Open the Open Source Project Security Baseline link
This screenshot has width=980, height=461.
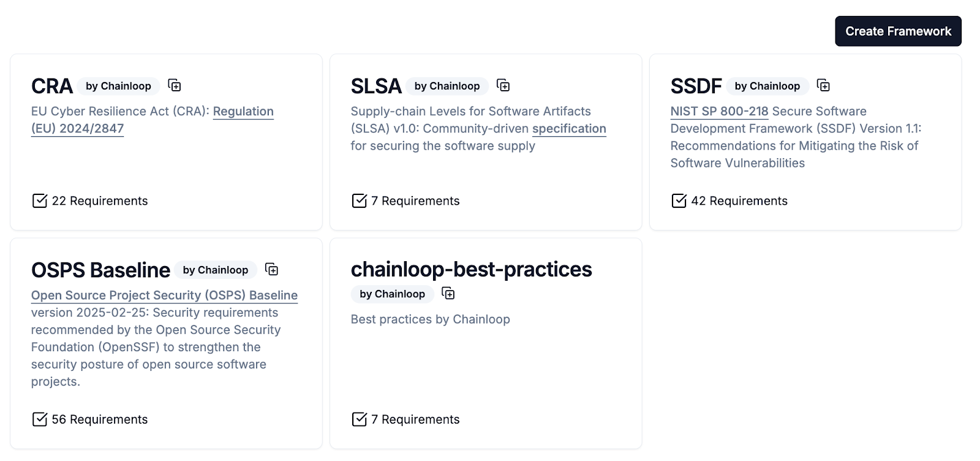click(164, 295)
